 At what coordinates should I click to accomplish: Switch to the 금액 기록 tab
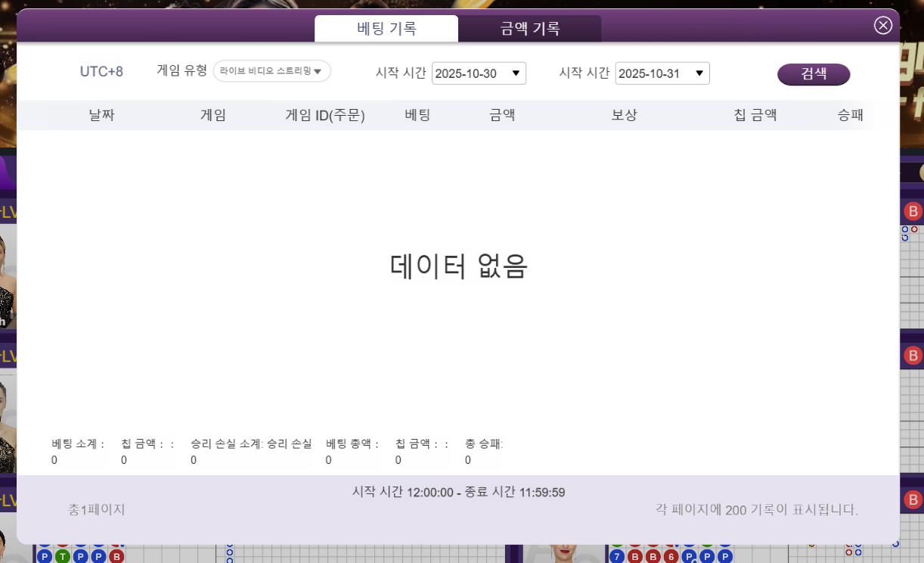(x=529, y=29)
